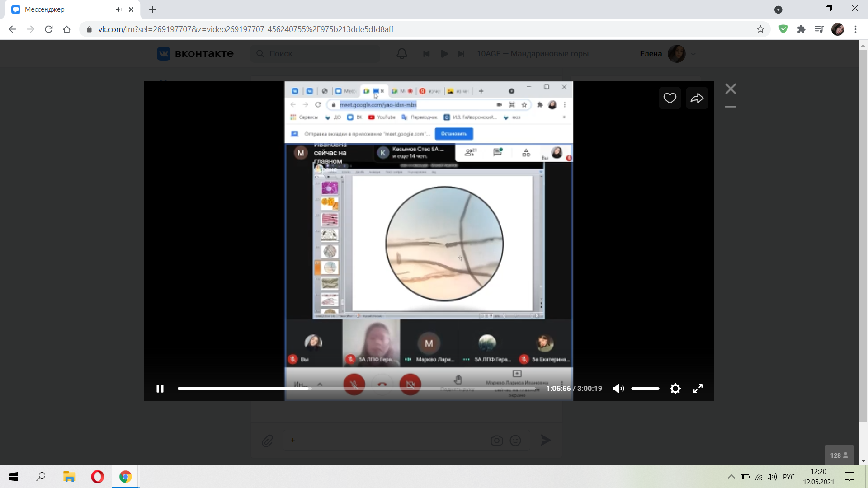Viewport: 868px width, 488px height.
Task: Open the Windows Start menu
Action: [14, 477]
